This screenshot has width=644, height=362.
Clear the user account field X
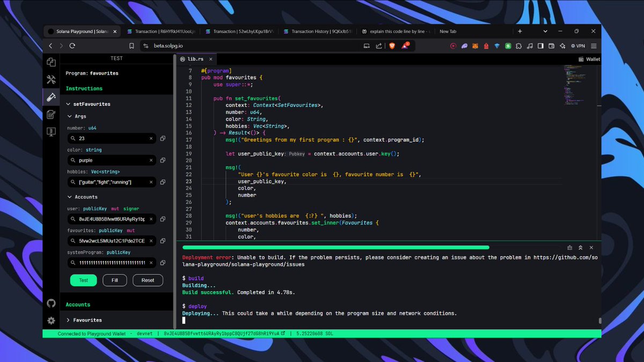[151, 219]
